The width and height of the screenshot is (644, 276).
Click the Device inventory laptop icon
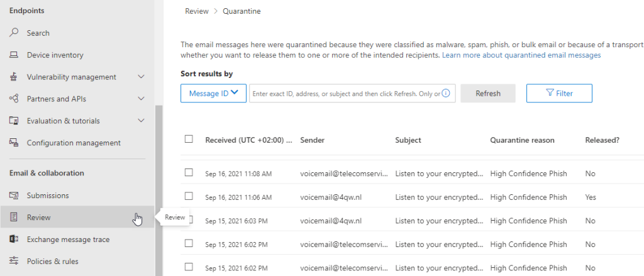14,55
